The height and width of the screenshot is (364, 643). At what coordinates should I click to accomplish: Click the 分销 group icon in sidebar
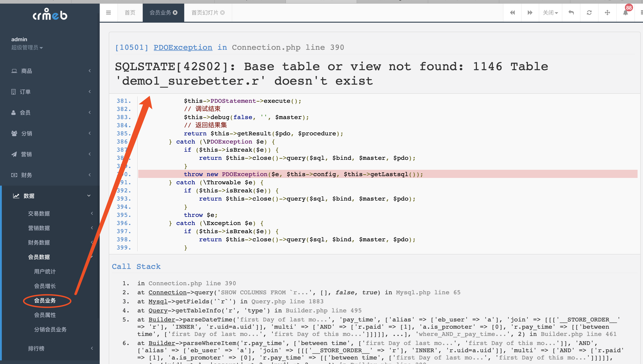tap(14, 133)
